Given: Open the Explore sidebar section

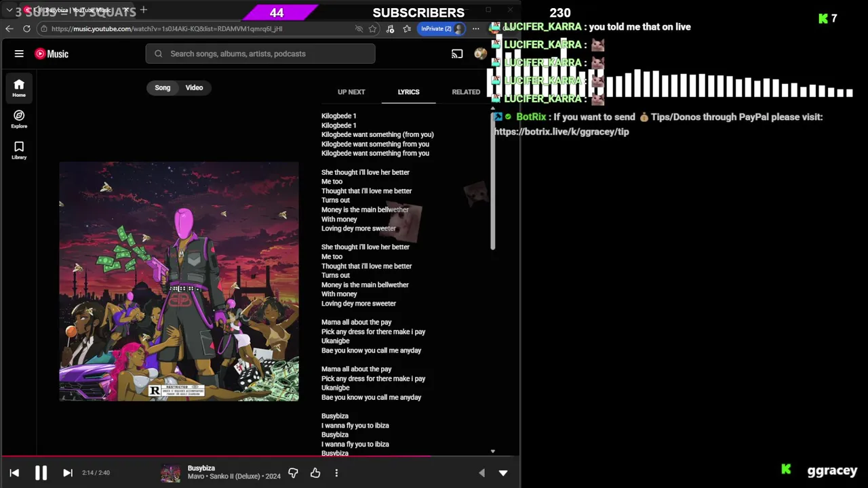Looking at the screenshot, I should (19, 119).
